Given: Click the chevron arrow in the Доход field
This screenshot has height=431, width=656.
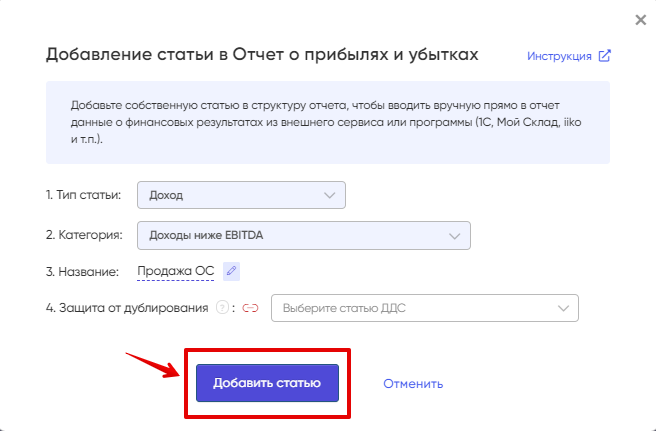Looking at the screenshot, I should [x=330, y=195].
